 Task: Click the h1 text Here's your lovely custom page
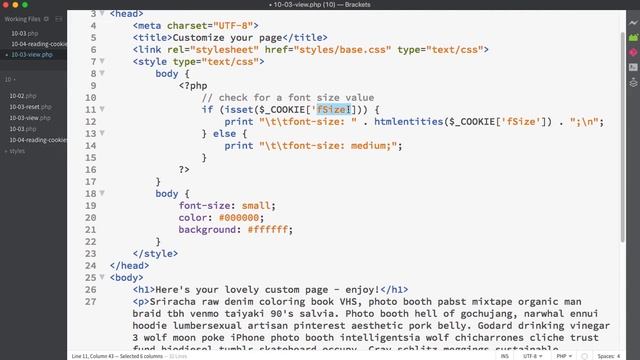[x=267, y=290]
